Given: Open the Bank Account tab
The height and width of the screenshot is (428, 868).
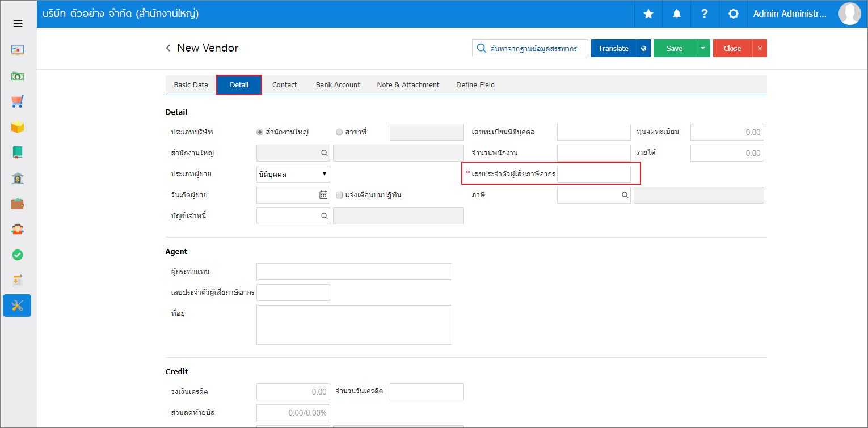Looking at the screenshot, I should 338,84.
